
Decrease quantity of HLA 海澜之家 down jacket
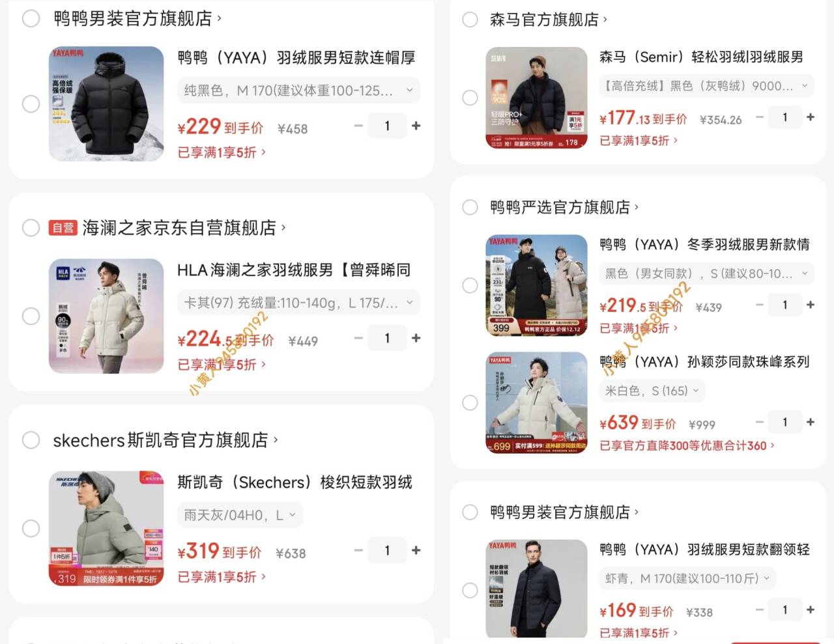pos(358,338)
